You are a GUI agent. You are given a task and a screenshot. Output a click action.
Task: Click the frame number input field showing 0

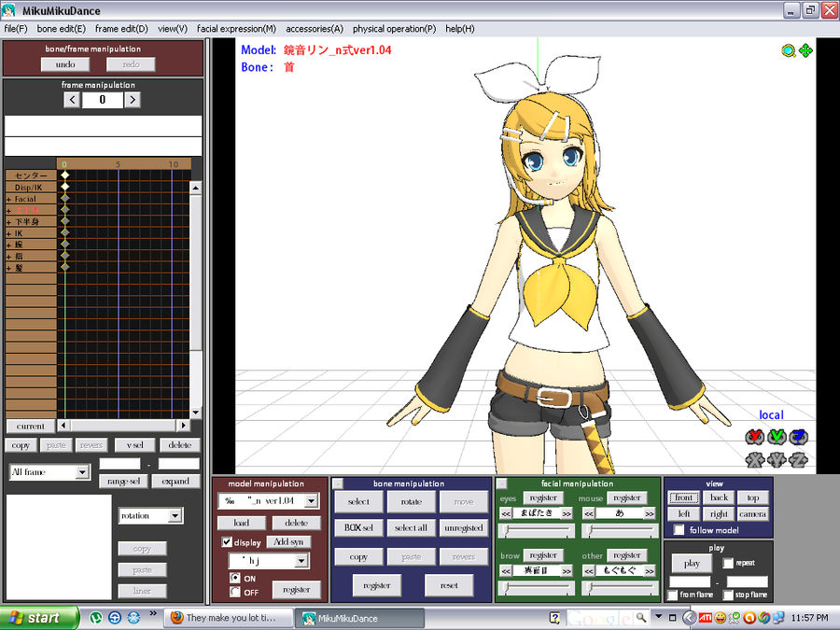click(x=102, y=99)
